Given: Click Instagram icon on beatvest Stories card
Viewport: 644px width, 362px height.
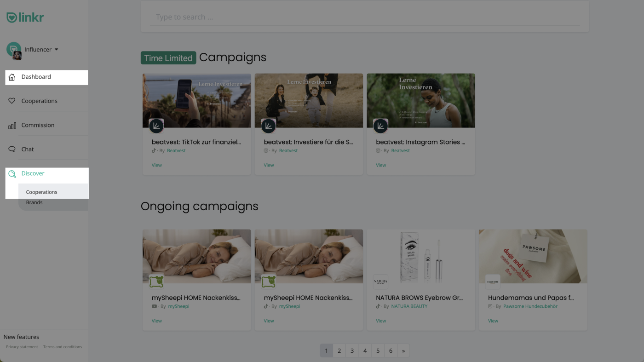Looking at the screenshot, I should point(378,151).
